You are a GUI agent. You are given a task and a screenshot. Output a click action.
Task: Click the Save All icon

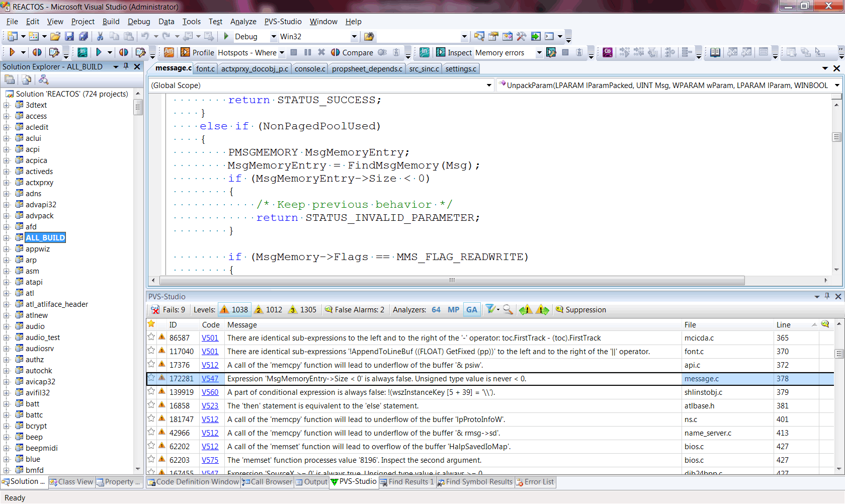coord(83,36)
